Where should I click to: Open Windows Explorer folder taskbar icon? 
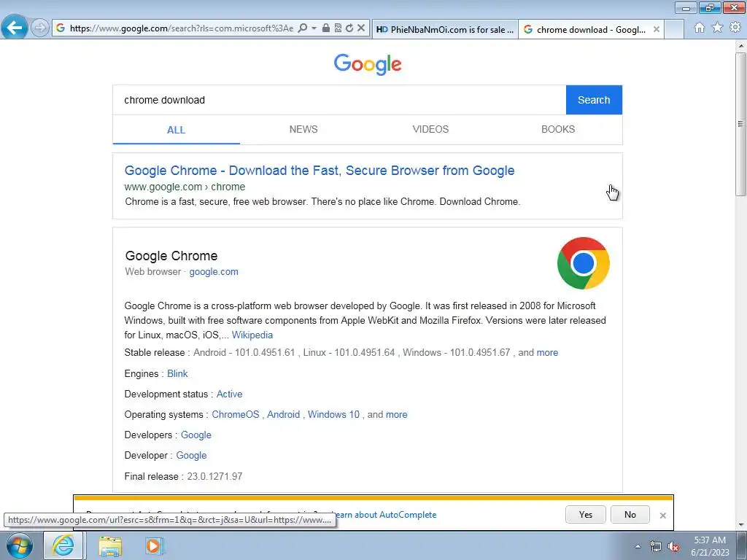[110, 546]
